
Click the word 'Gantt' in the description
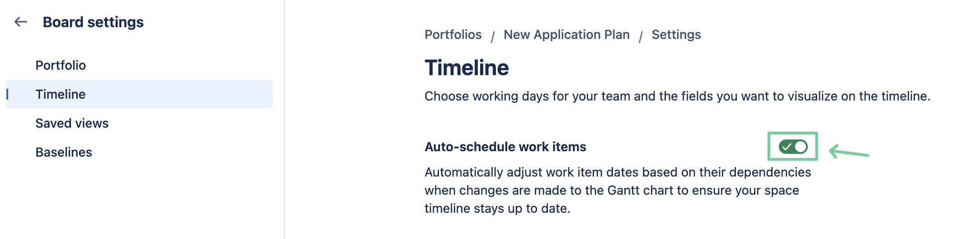pyautogui.click(x=623, y=190)
